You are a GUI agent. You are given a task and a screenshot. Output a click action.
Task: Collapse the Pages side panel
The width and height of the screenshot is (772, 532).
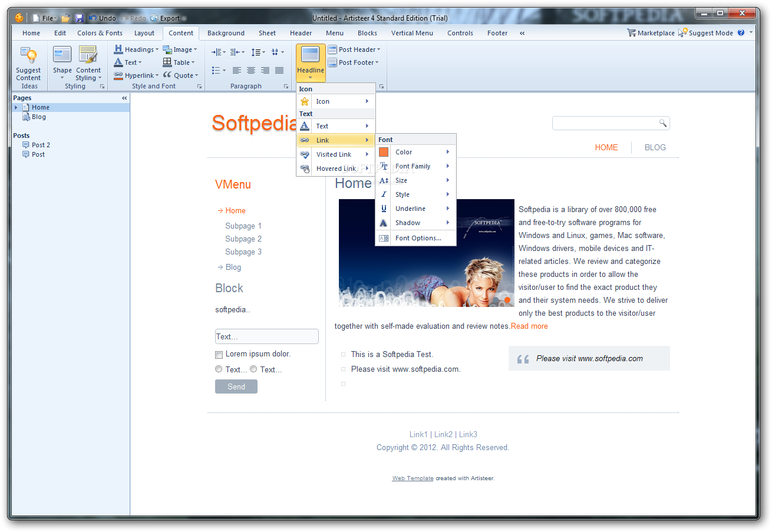click(x=124, y=98)
